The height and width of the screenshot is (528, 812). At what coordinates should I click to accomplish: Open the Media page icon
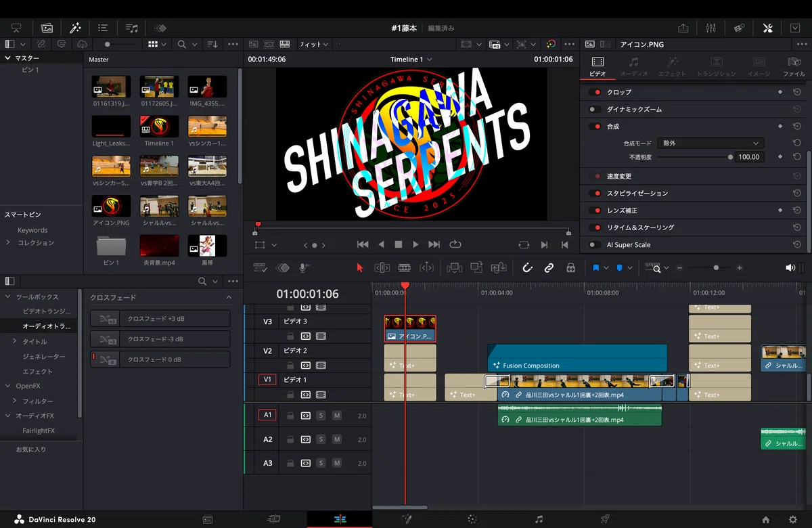[x=208, y=519]
